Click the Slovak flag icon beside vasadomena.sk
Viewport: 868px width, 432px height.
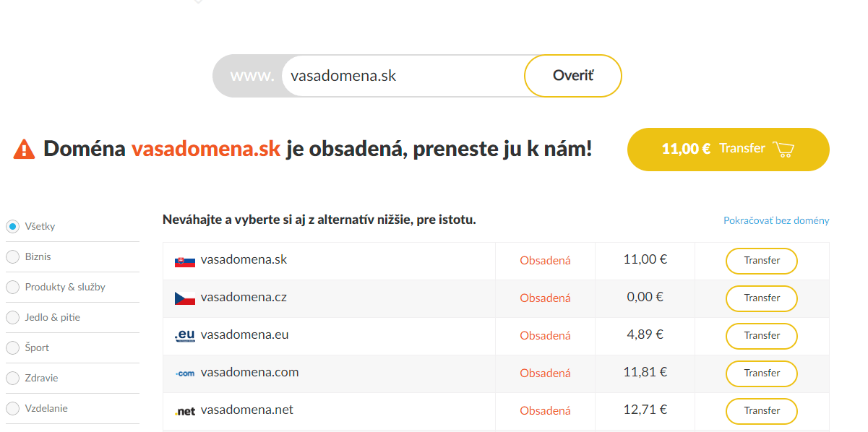(x=185, y=262)
